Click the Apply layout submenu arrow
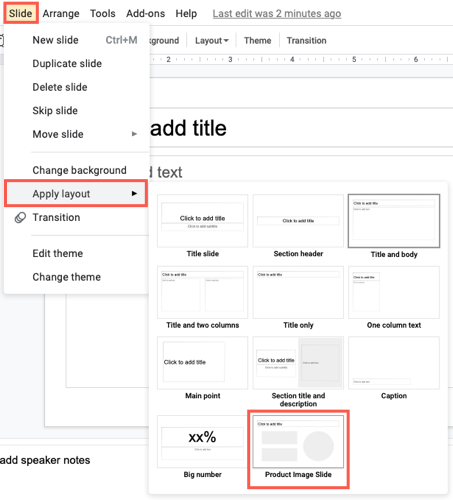Image resolution: width=453 pixels, height=500 pixels. (134, 194)
